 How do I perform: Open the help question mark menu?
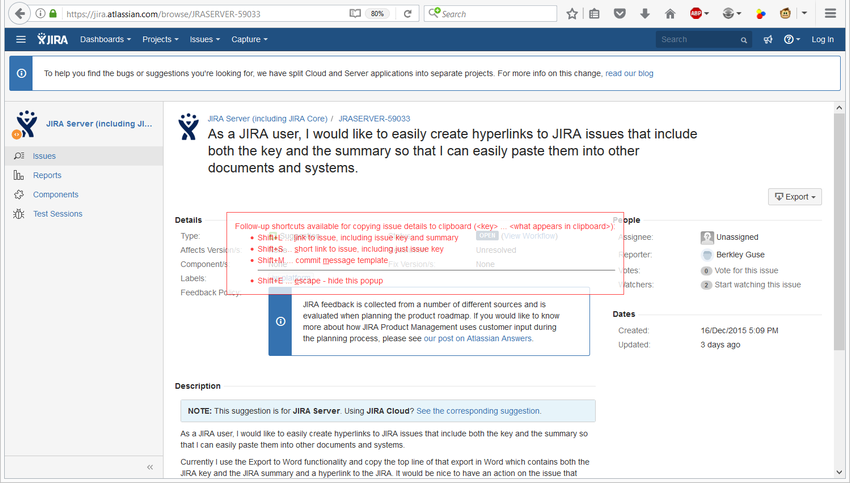(791, 40)
